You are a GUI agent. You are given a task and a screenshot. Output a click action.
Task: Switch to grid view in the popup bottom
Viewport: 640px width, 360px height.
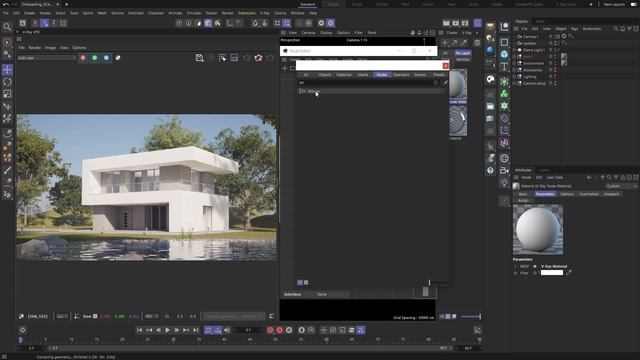point(306,282)
